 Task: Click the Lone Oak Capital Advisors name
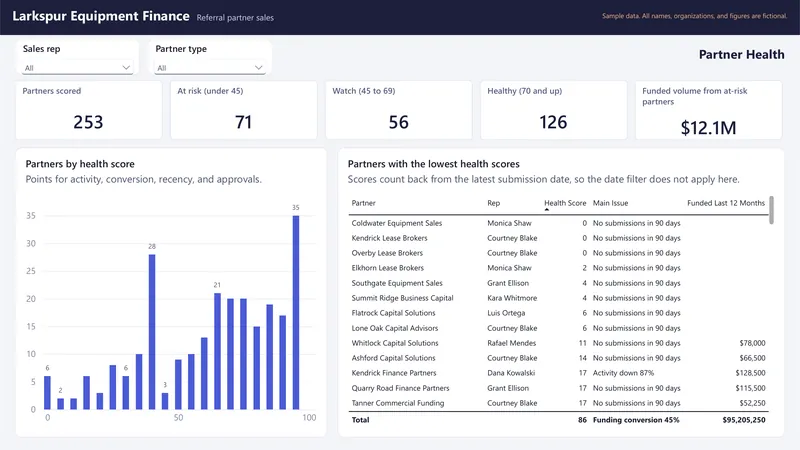395,328
